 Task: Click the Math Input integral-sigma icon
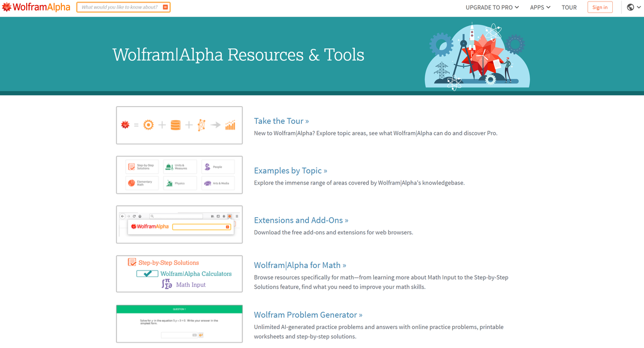[x=167, y=284]
